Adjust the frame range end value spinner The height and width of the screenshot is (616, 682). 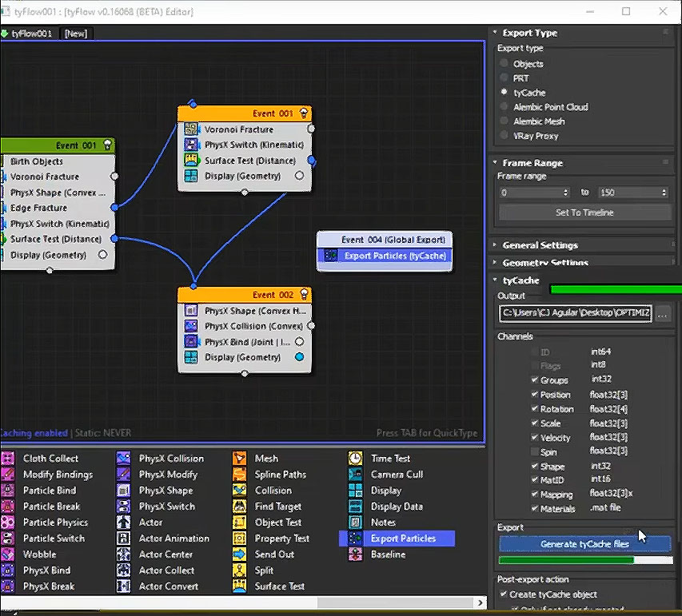[x=664, y=192]
